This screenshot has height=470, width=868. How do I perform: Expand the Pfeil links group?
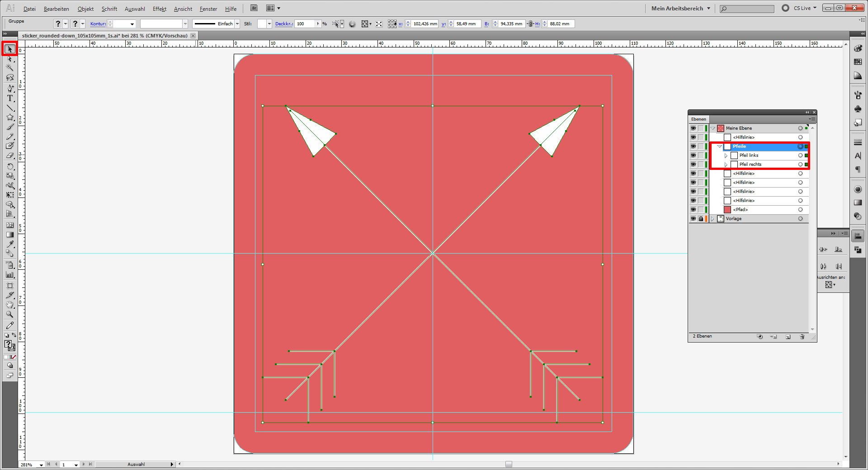pyautogui.click(x=726, y=155)
